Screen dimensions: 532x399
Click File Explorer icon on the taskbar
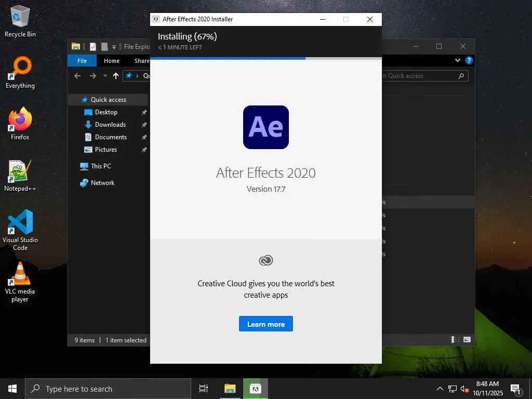point(230,389)
